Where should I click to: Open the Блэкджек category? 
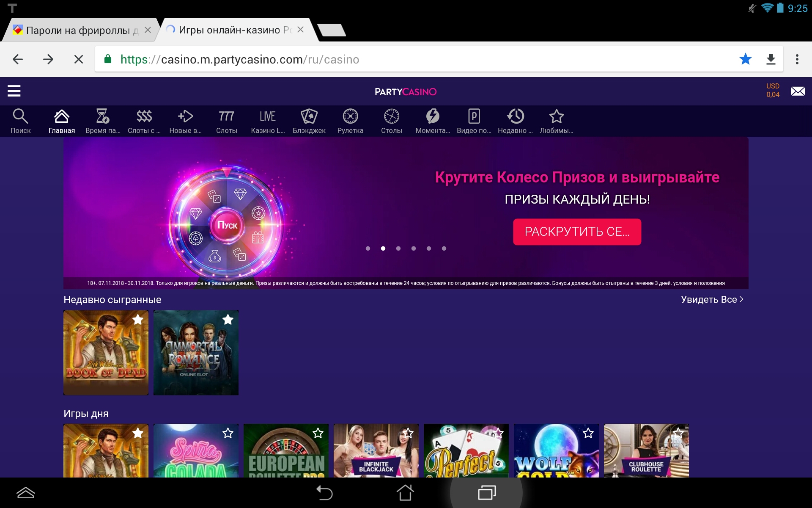(x=309, y=121)
